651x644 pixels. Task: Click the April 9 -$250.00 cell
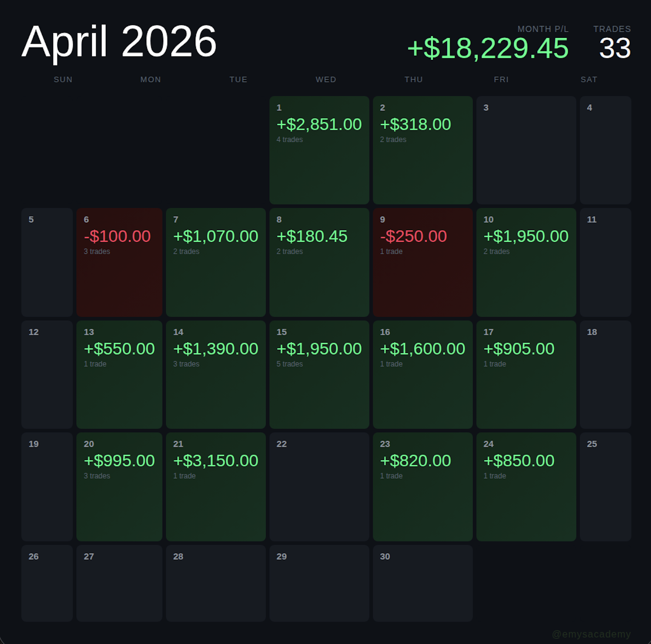coord(423,262)
